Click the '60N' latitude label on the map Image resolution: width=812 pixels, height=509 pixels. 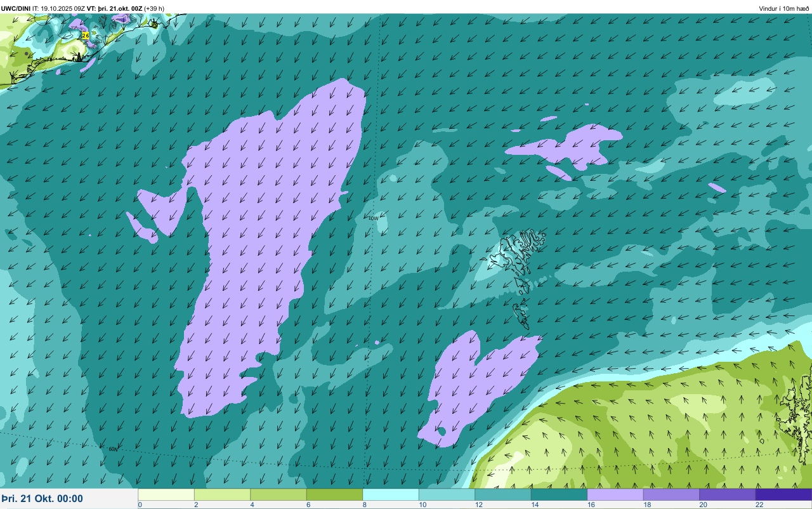click(x=113, y=449)
